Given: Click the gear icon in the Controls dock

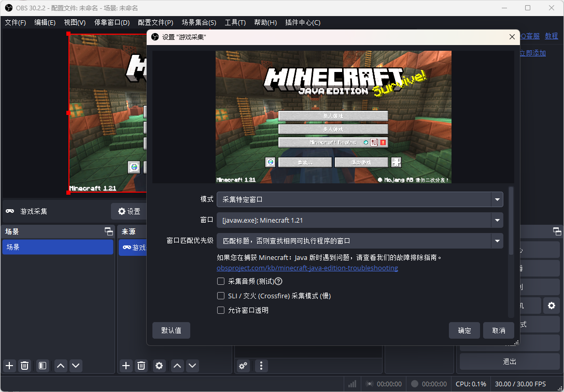Looking at the screenshot, I should point(552,306).
